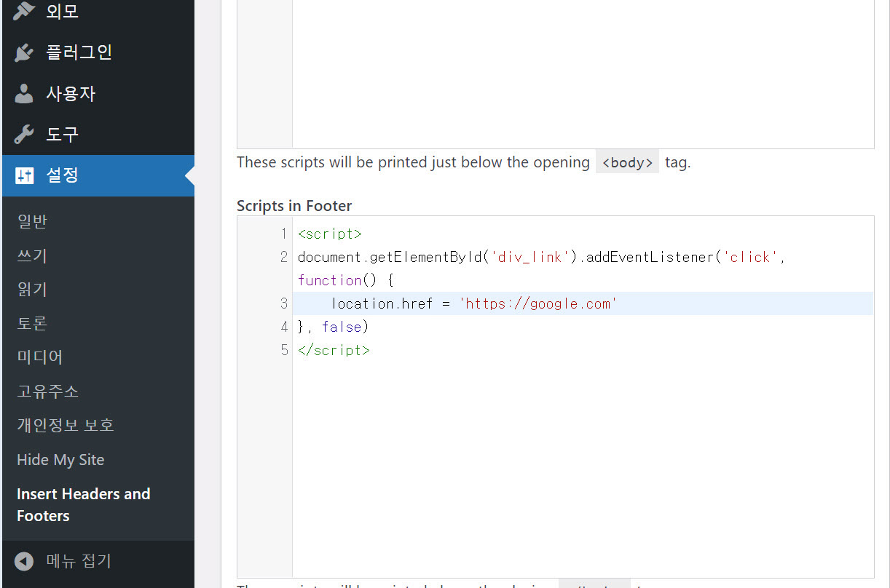Collapse sidebar with 메뉴 접기
Image resolution: width=890 pixels, height=588 pixels.
(98, 561)
